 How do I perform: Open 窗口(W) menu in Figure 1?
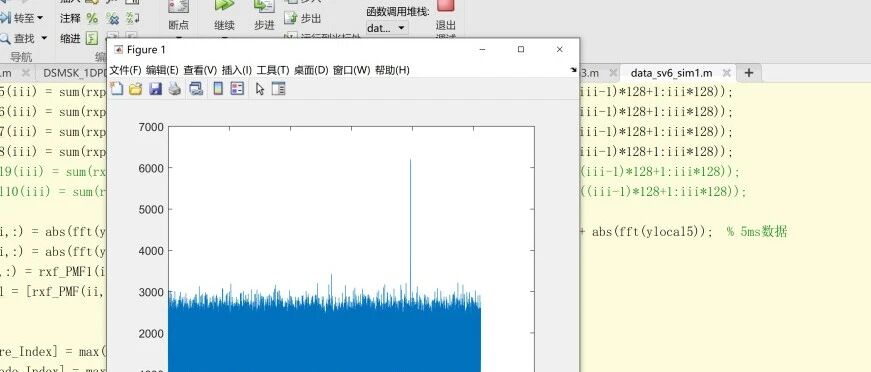click(351, 70)
